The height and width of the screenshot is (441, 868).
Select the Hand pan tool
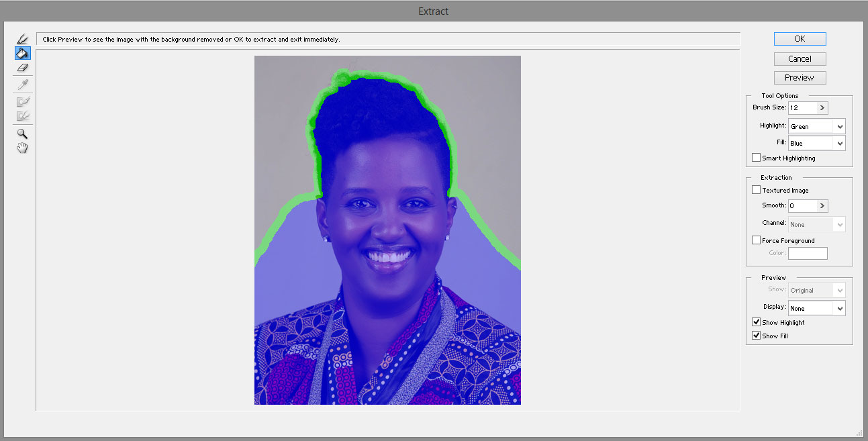point(22,148)
